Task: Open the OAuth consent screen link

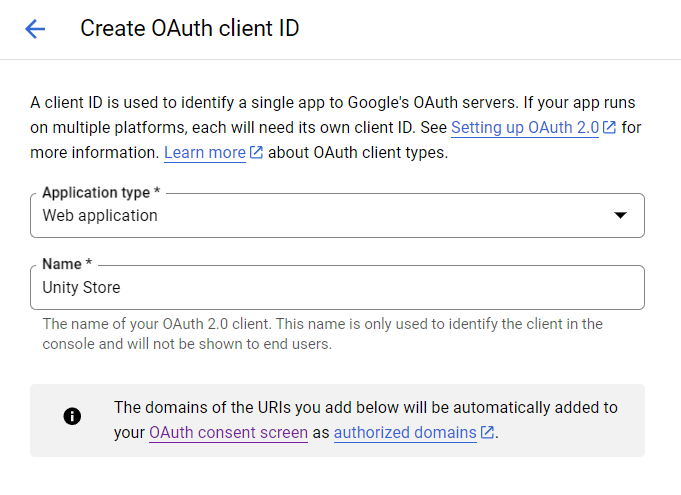Action: click(228, 433)
